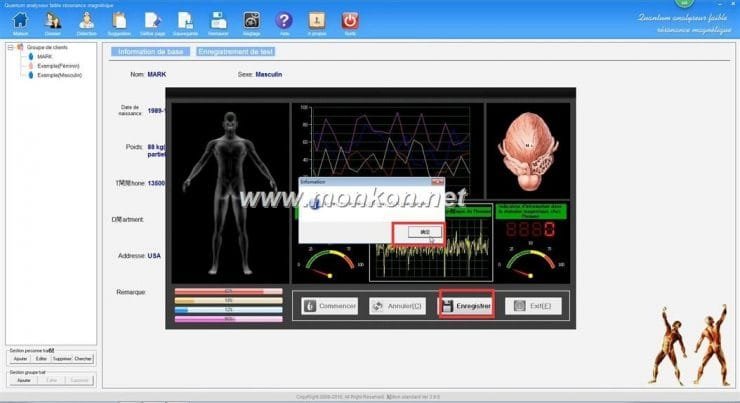The image size is (740, 403).
Task: Click the Enregistrer save button
Action: click(466, 306)
